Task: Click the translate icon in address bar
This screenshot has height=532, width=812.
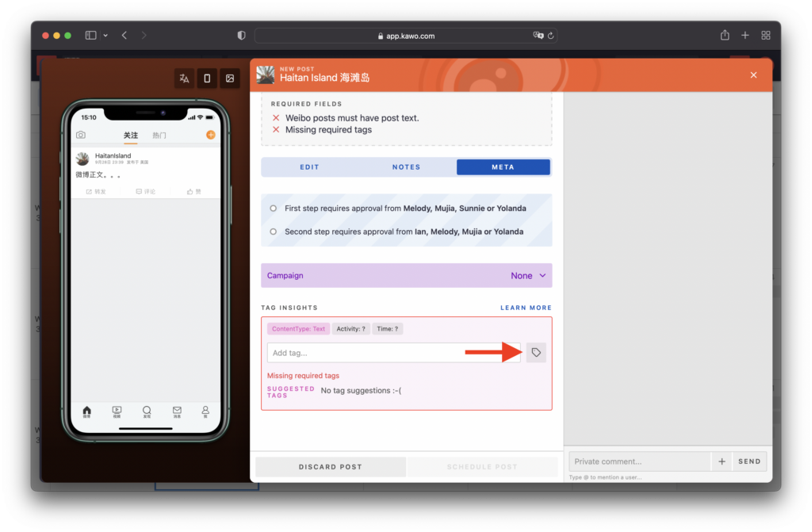Action: (538, 35)
